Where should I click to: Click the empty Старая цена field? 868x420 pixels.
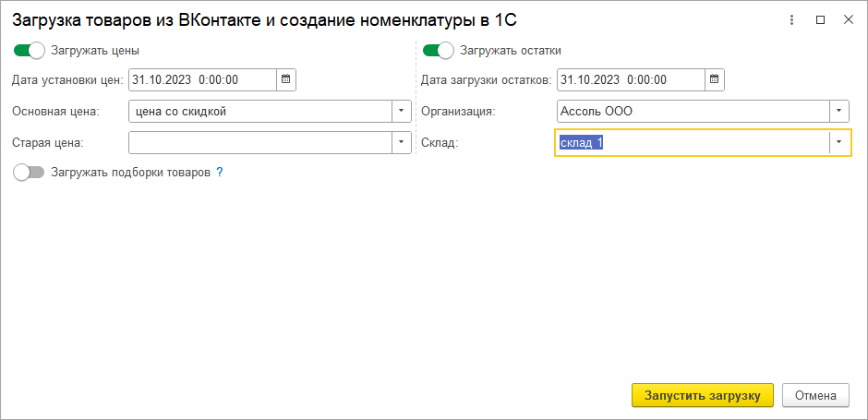click(x=260, y=143)
